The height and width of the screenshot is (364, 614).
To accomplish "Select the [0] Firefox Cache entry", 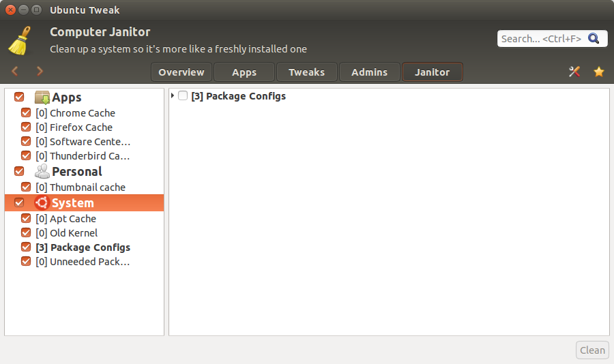I will (74, 127).
